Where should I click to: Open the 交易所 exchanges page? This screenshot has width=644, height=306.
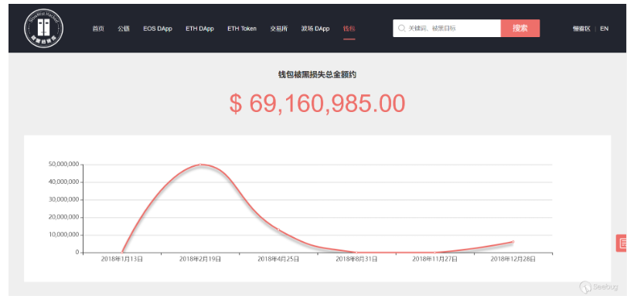[279, 29]
